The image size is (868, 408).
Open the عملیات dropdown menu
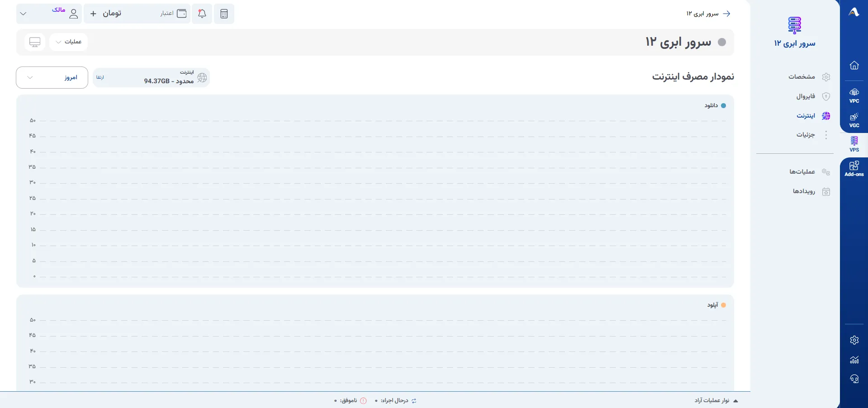(68, 42)
